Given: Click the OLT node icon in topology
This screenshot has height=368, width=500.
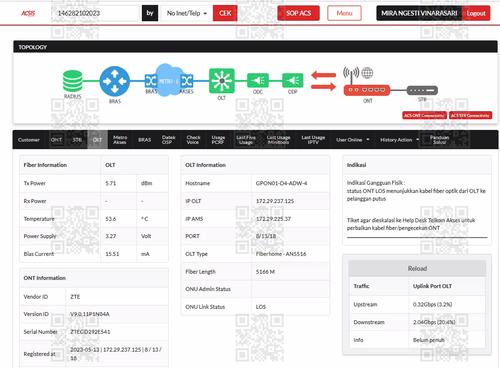Looking at the screenshot, I should coord(222,81).
